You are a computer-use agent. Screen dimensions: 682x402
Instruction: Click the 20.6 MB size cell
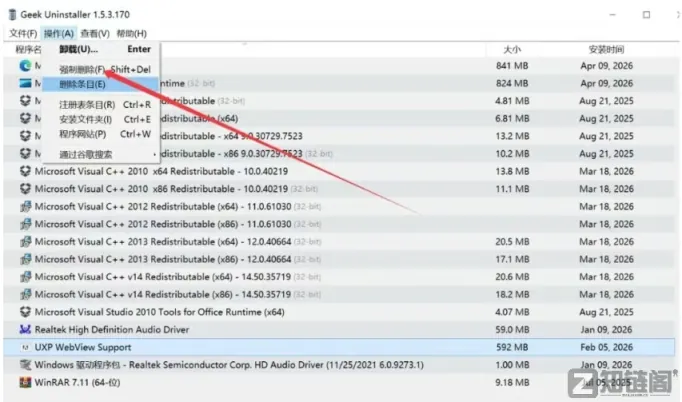[512, 277]
